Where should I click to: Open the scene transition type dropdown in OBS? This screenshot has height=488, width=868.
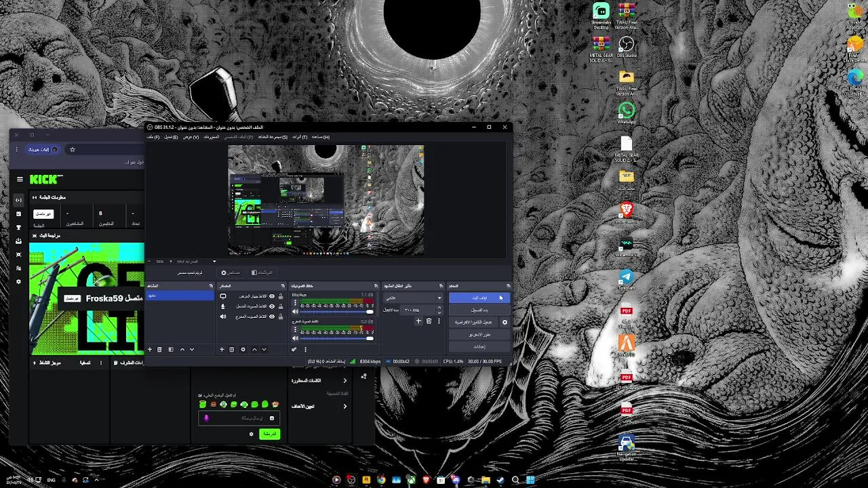point(413,298)
